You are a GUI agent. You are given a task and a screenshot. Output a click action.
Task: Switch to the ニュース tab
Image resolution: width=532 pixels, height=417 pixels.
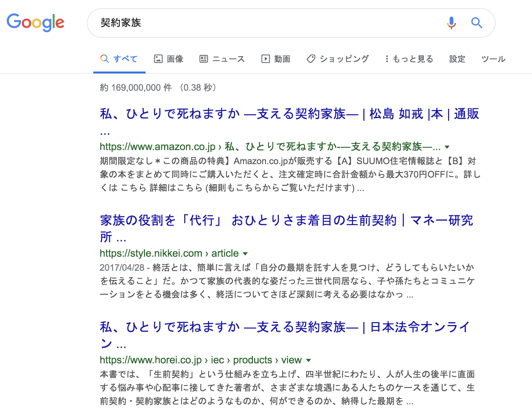[228, 59]
